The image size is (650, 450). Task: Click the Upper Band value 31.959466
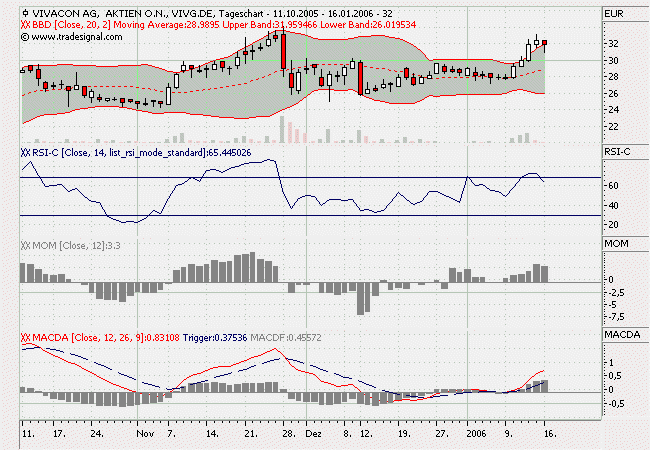point(295,25)
